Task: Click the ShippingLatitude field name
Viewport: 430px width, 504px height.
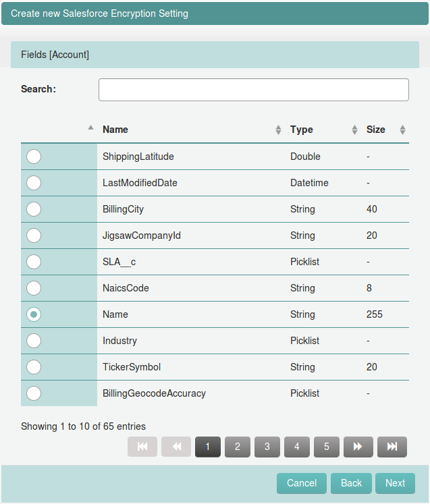Action: (138, 157)
